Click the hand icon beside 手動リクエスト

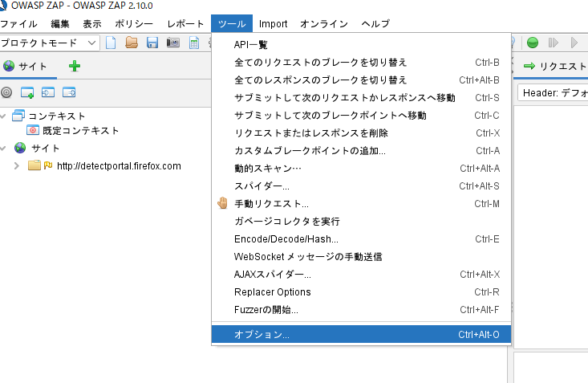tap(222, 203)
